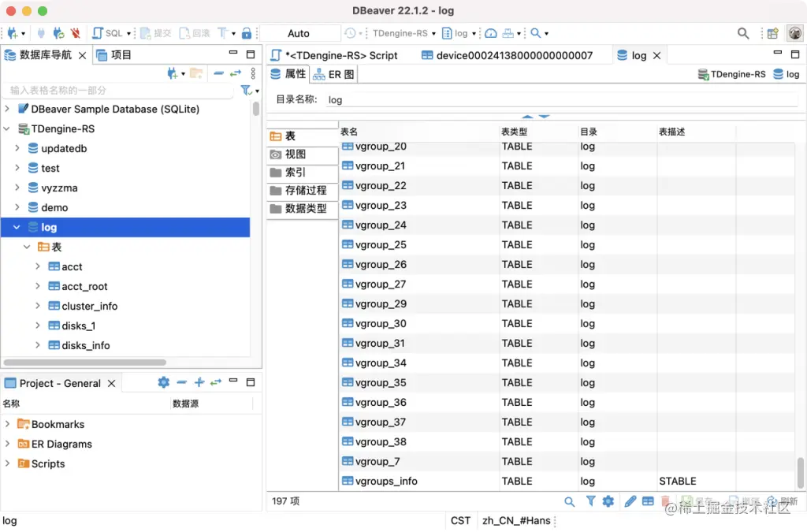Screen dimensions: 807x532
Task: Switch to the ER 图 tab
Action: [x=333, y=73]
